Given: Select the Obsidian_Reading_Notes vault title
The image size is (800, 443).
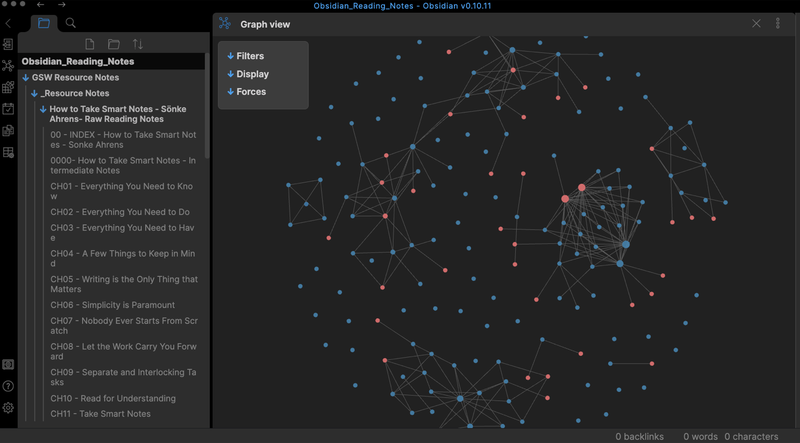Looking at the screenshot, I should coord(78,61).
